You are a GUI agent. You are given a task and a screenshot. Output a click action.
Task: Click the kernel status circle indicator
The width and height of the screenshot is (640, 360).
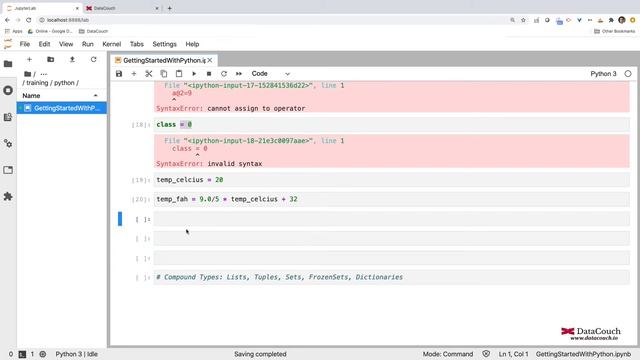(x=628, y=74)
